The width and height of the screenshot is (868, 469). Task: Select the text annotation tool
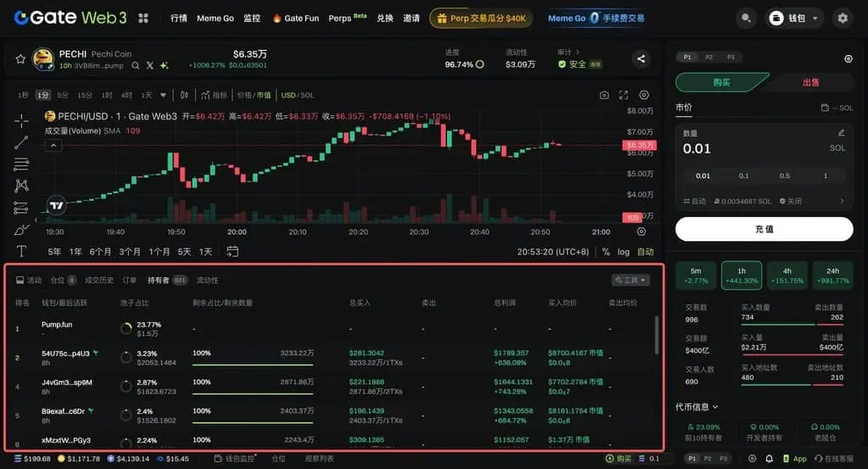[21, 251]
